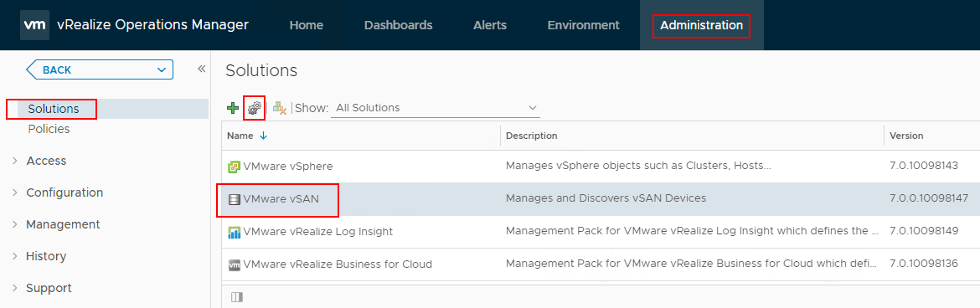Select Solutions in the left navigation

tap(53, 109)
